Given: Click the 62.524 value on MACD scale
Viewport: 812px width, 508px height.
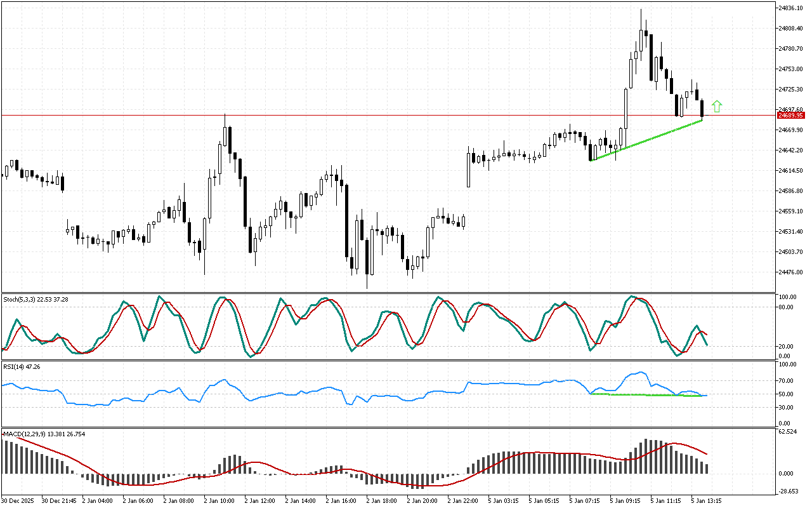Looking at the screenshot, I should point(787,432).
